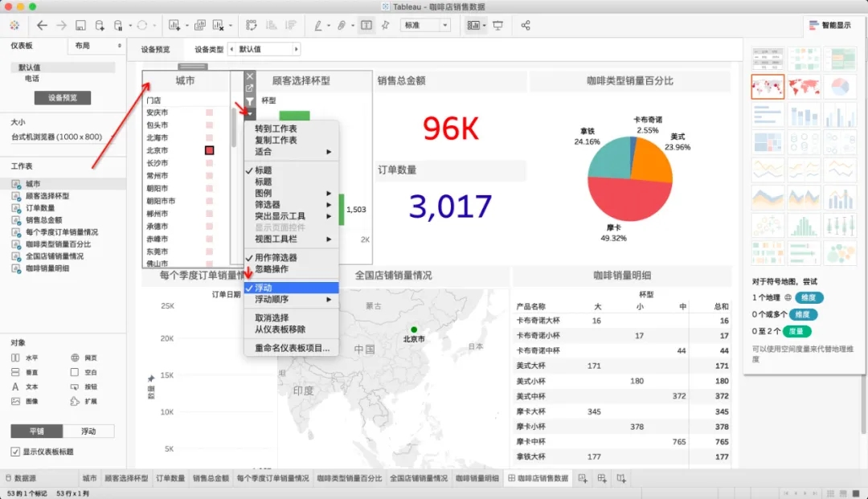Click the toolbar share icon
868x499 pixels.
pyautogui.click(x=526, y=26)
